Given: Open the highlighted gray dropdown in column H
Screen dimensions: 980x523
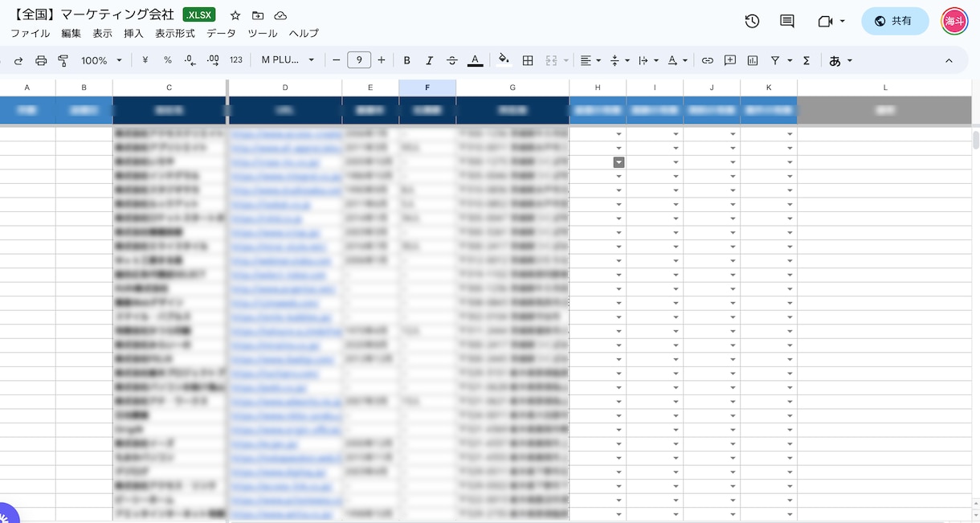Looking at the screenshot, I should click(619, 161).
